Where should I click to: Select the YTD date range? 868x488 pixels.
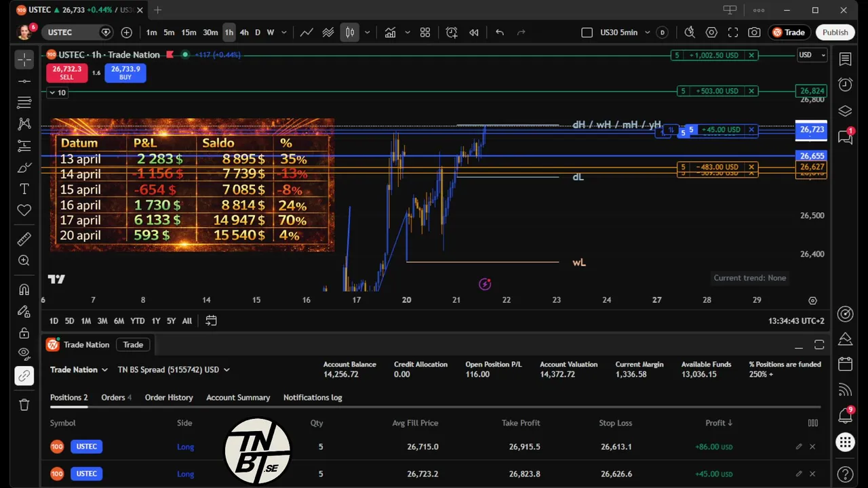[x=138, y=321]
